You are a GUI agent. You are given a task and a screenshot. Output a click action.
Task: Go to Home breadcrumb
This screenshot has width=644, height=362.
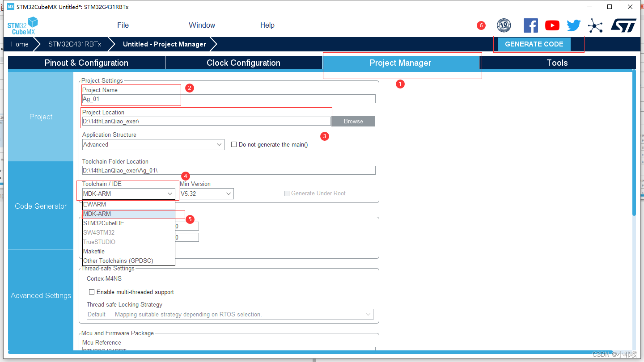coord(20,44)
